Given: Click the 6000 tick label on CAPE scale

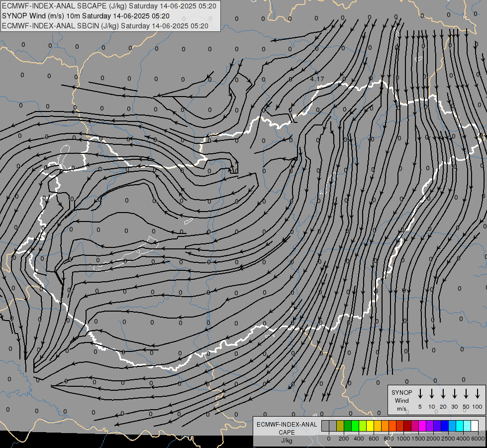Looking at the screenshot, I should point(478,439).
